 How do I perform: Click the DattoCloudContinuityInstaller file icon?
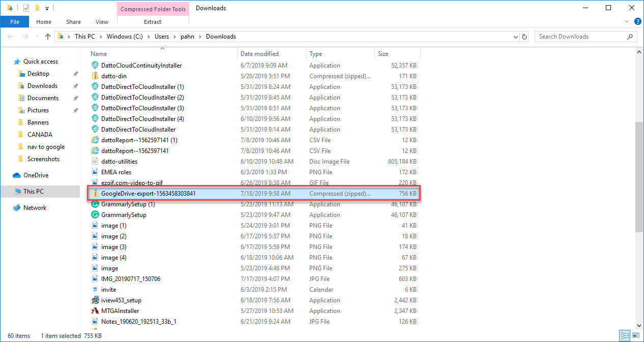[95, 66]
